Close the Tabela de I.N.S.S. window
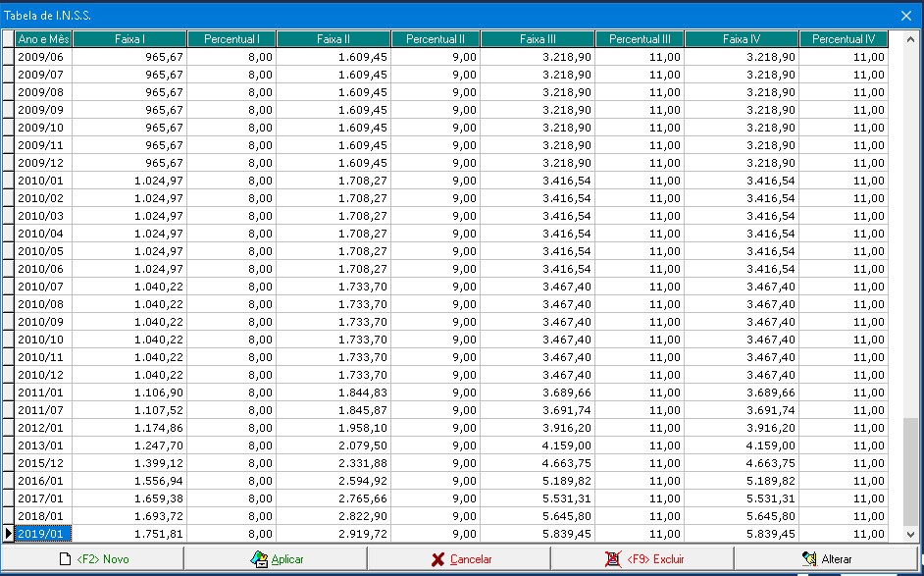 tap(906, 16)
